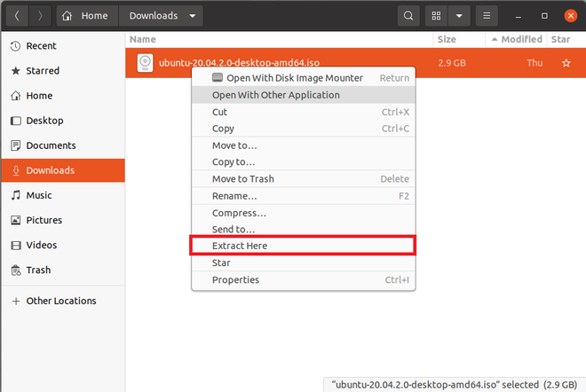Open Videos folder in sidebar
This screenshot has height=392, width=586.
63,245
